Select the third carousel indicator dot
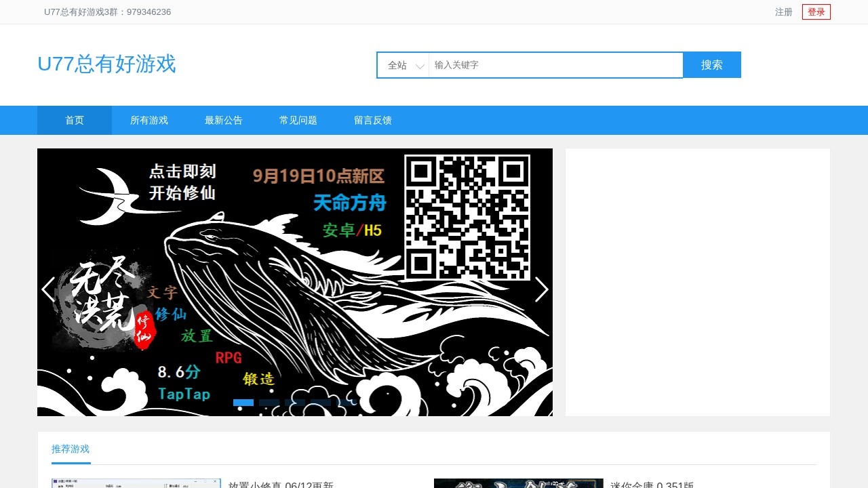The width and height of the screenshot is (868, 488). point(294,402)
